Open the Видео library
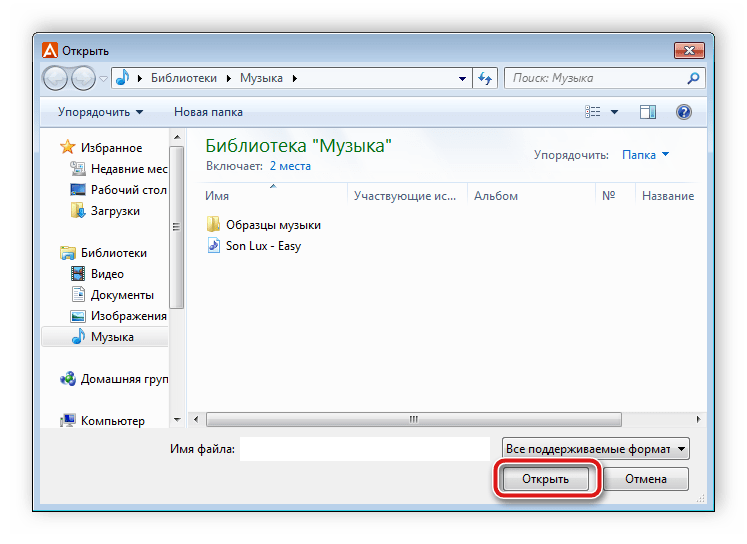The width and height of the screenshot is (747, 544). (107, 273)
